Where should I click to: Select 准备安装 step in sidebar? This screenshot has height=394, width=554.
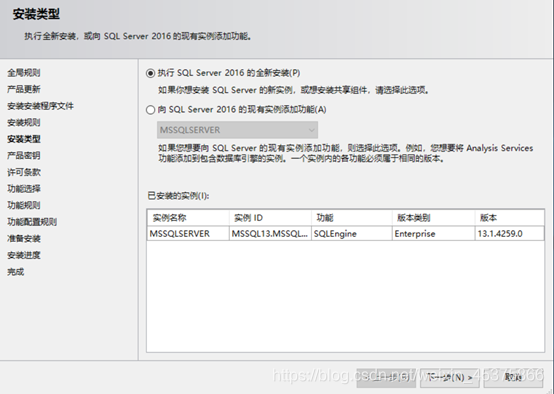point(24,239)
